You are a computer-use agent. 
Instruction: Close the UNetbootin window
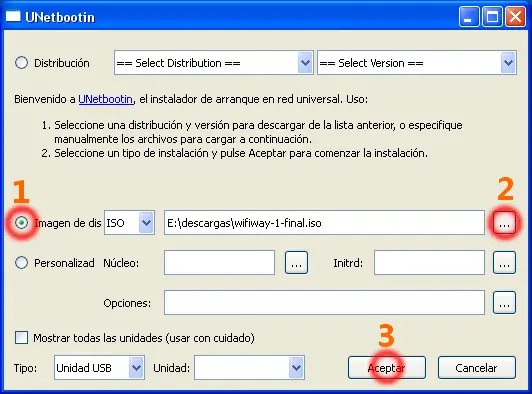[515, 16]
